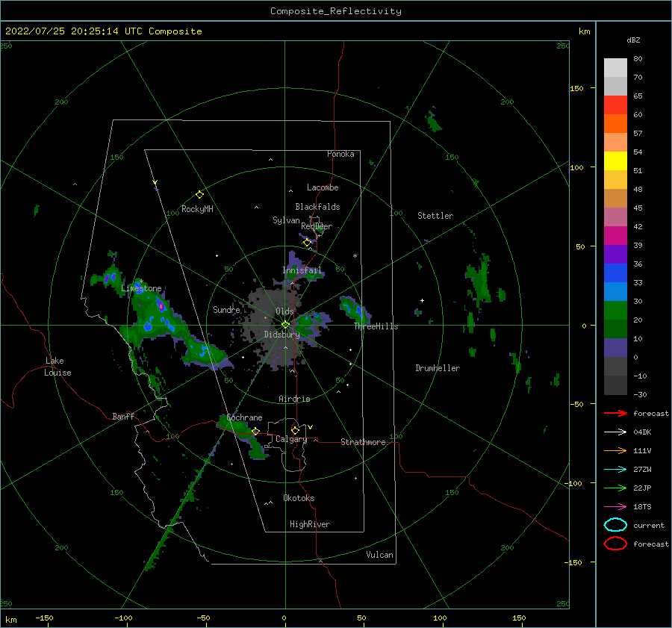This screenshot has height=628, width=672.
Task: Click the Drumheller label
Action: (x=438, y=368)
